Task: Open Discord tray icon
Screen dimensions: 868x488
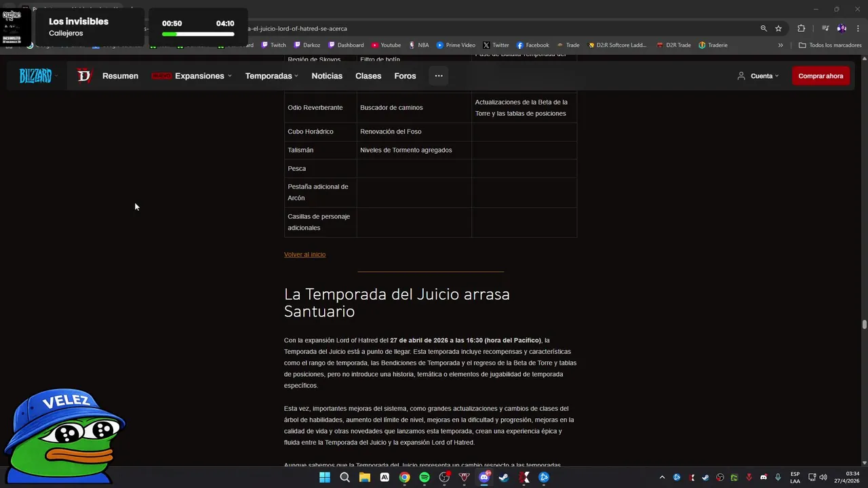Action: click(x=764, y=477)
